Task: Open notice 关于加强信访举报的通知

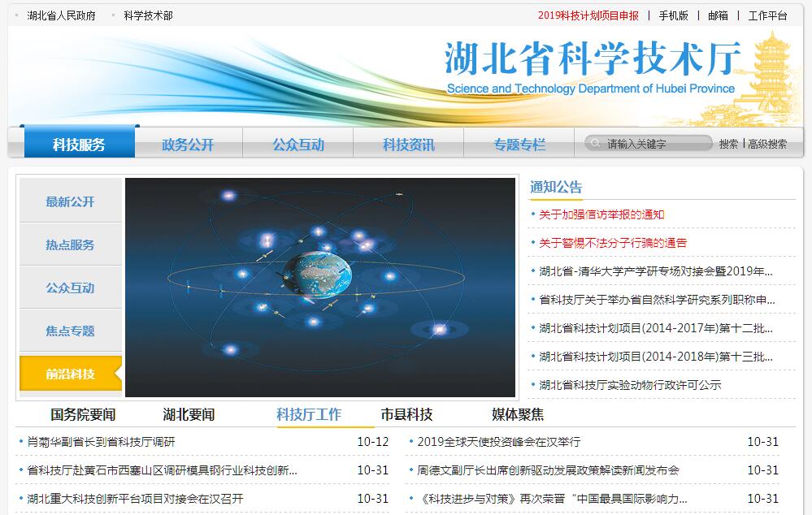Action: [601, 214]
